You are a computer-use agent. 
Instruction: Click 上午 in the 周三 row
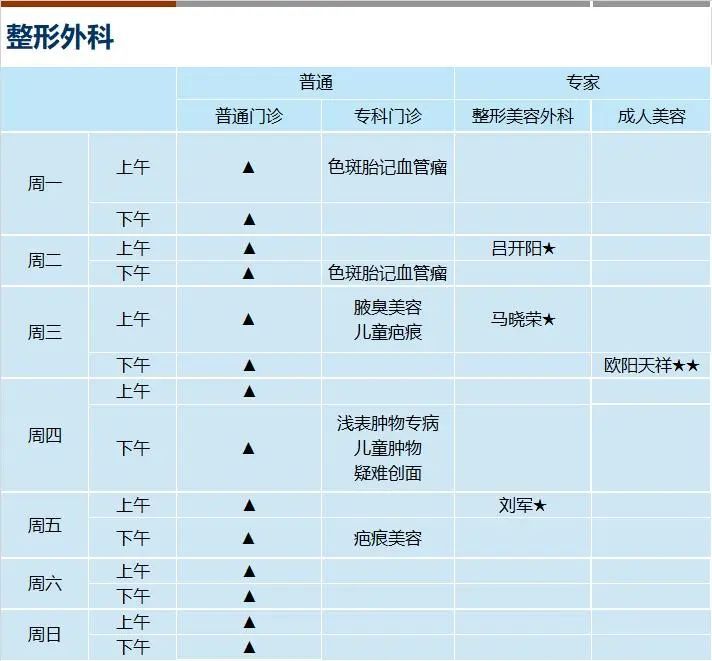click(x=133, y=319)
